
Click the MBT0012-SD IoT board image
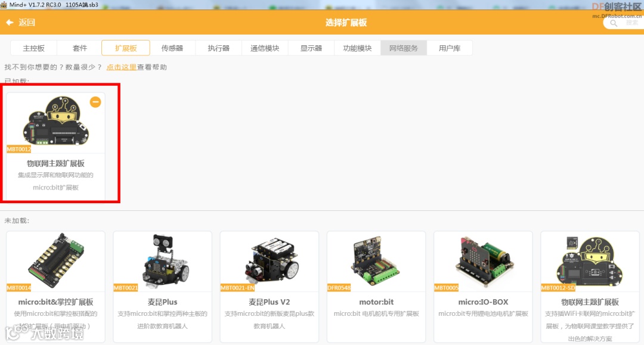point(590,262)
